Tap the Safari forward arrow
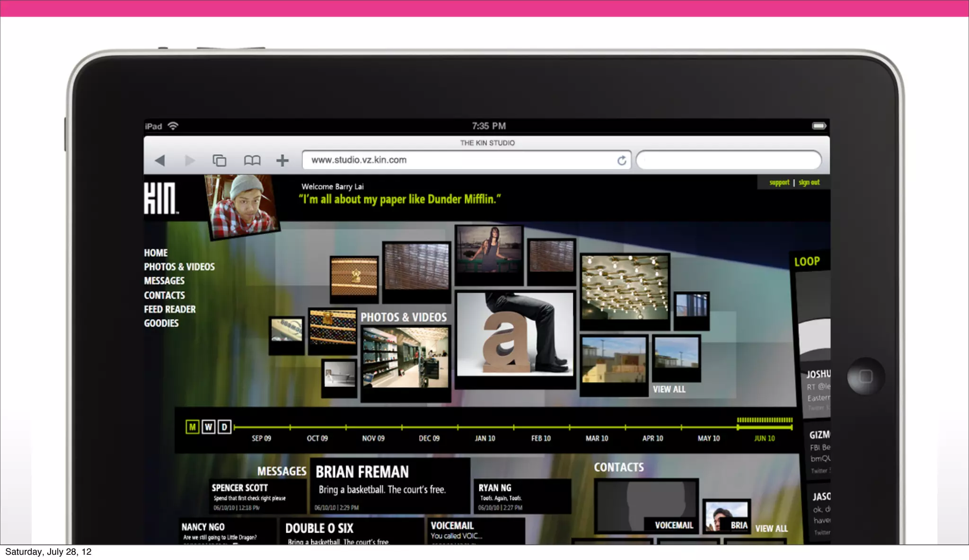969x560 pixels. click(190, 160)
